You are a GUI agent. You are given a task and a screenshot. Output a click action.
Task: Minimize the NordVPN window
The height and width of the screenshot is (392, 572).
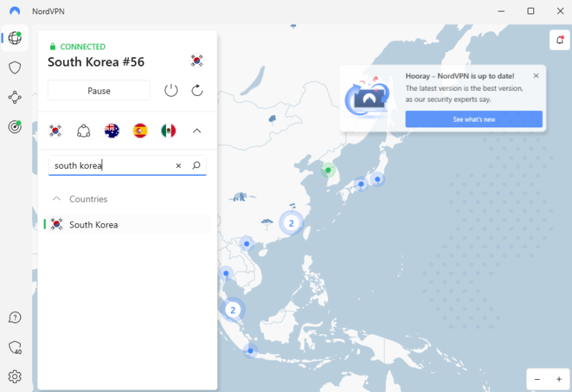501,11
